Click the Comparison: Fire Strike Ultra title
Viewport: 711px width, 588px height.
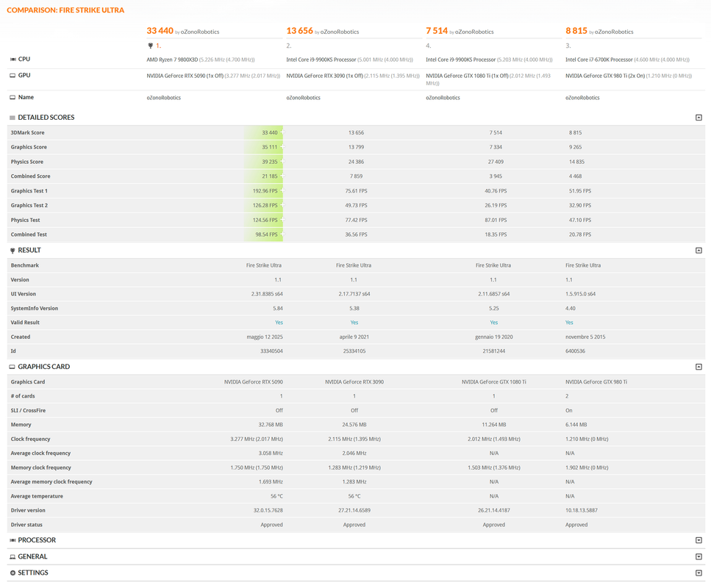[x=65, y=10]
